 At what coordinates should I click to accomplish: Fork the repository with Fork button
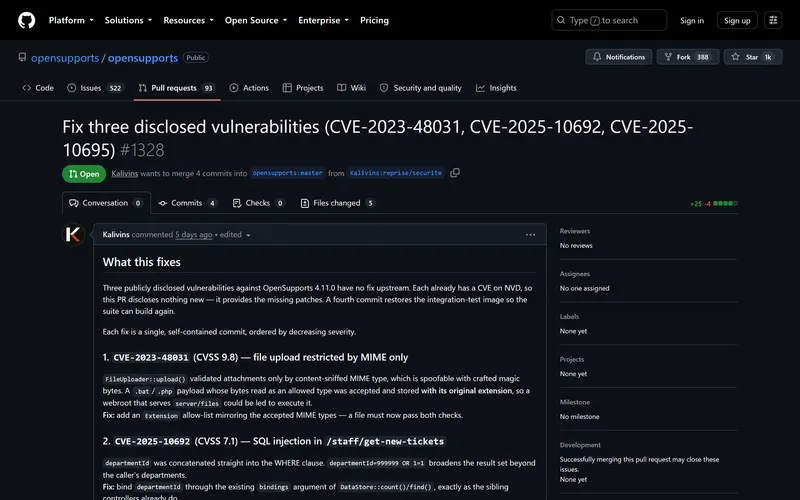[x=688, y=57]
